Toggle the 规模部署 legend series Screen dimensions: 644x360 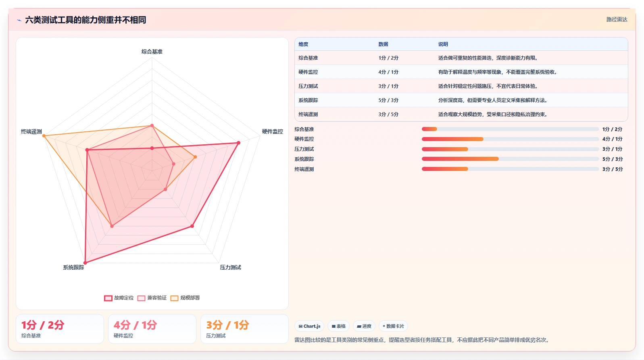(x=185, y=298)
